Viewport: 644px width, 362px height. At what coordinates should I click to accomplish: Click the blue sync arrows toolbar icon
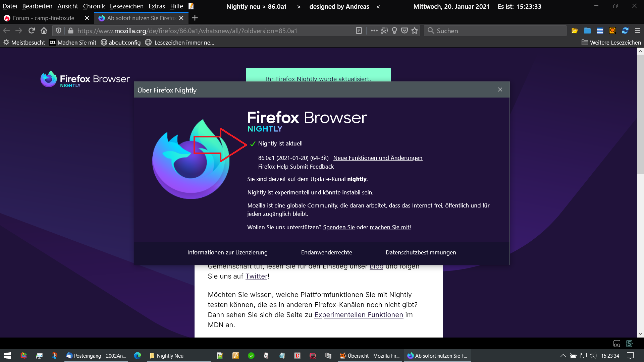[625, 31]
